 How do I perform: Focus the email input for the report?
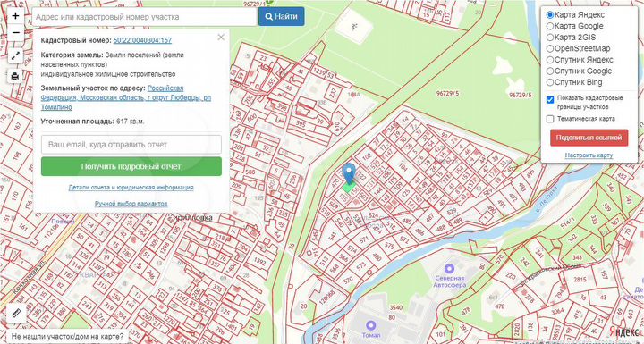(131, 145)
